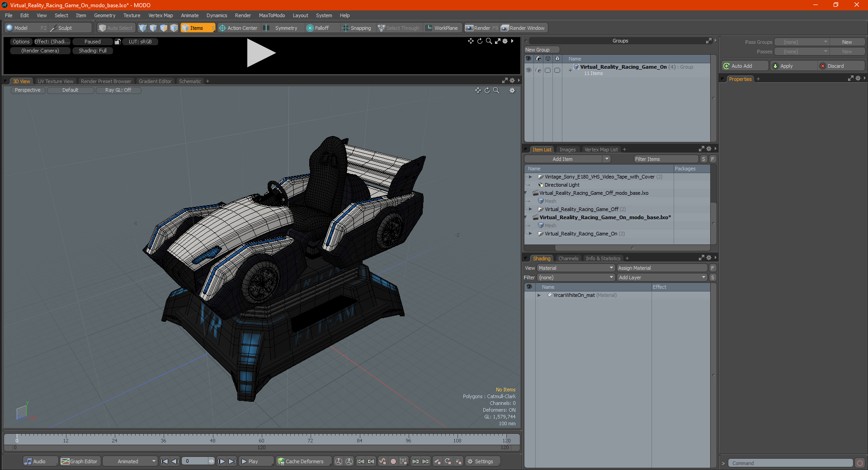Expand Vintage_Sony_E180_VHS_Video_Tape_with_Cover item
This screenshot has height=470, width=868.
(530, 177)
